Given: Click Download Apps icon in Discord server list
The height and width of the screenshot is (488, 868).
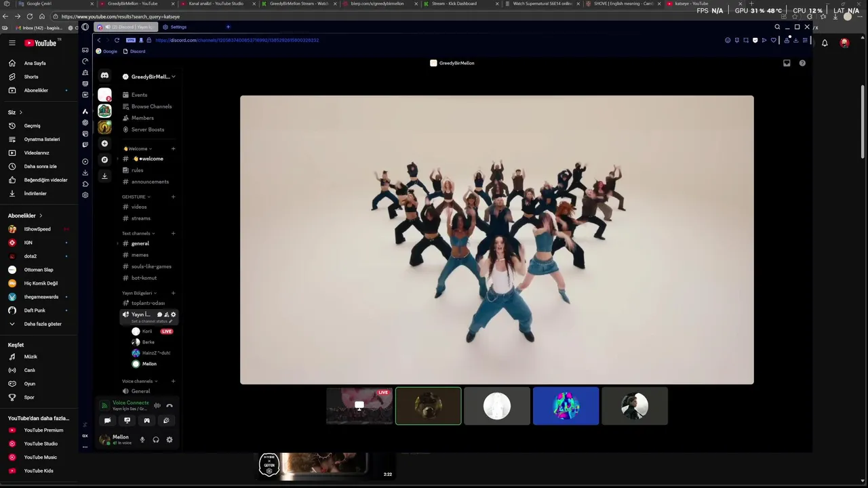Looking at the screenshot, I should (x=104, y=176).
